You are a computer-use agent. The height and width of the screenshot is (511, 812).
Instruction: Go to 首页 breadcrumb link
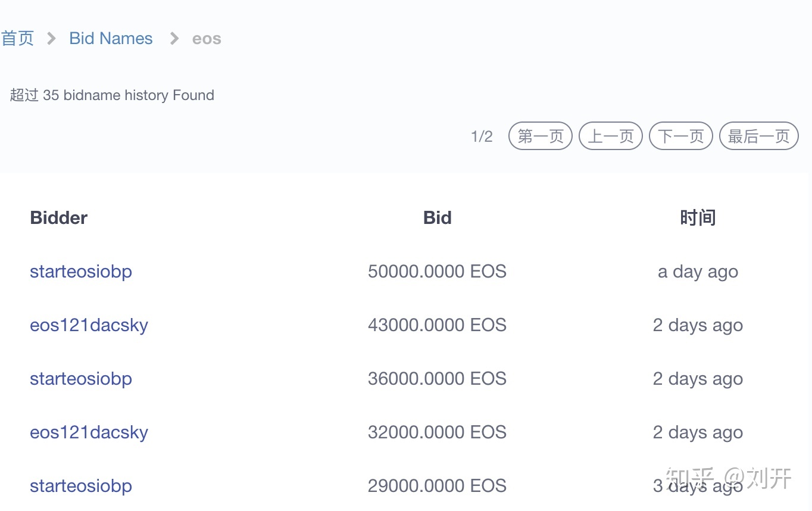[x=17, y=39]
